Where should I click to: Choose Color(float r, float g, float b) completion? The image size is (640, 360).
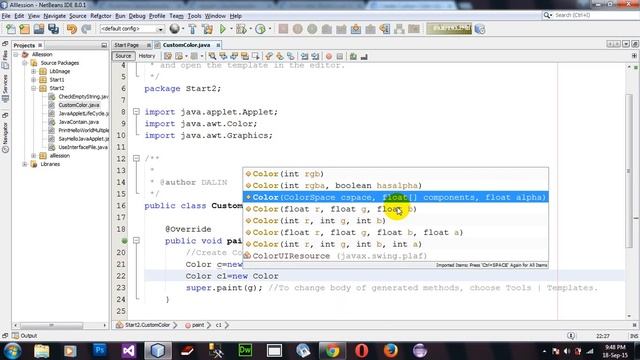point(395,209)
